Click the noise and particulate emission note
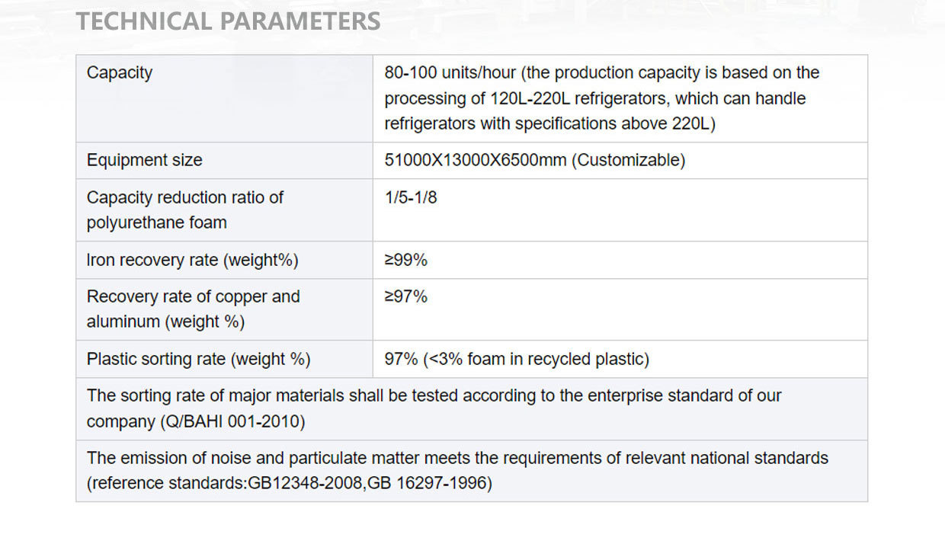This screenshot has width=945, height=560. [457, 471]
